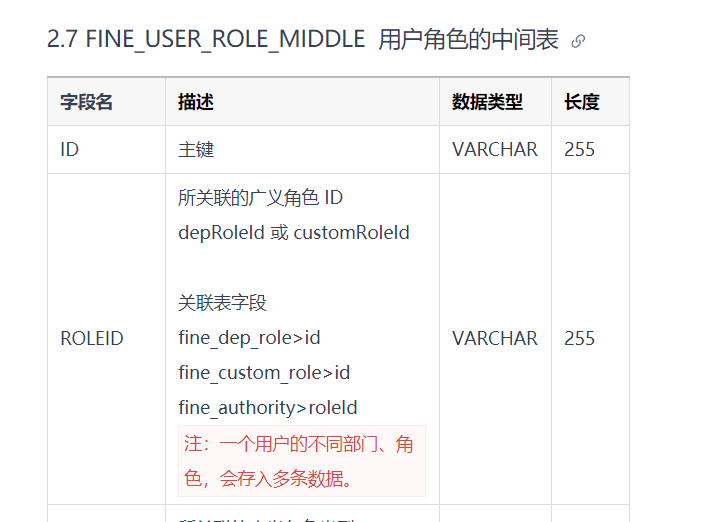Click the 主键 description cell

(x=302, y=150)
